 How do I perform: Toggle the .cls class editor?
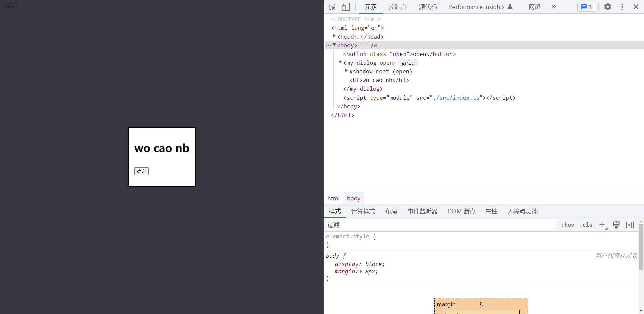[x=586, y=225]
